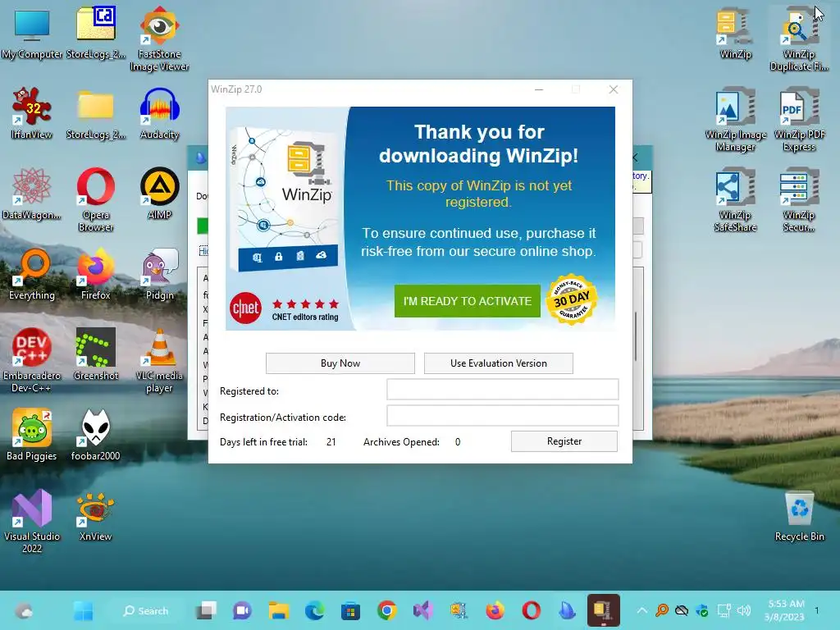The width and height of the screenshot is (840, 630).
Task: Open Everything search shortcut
Action: 32,274
